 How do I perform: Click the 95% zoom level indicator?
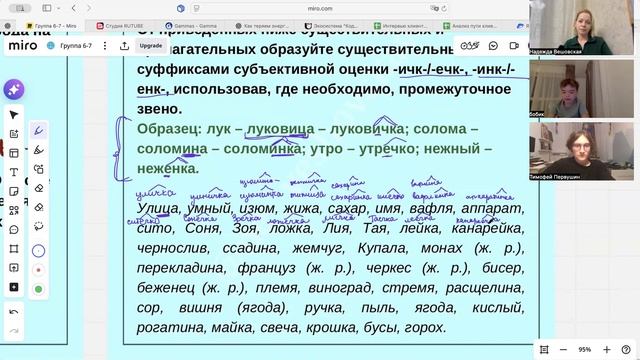584,349
